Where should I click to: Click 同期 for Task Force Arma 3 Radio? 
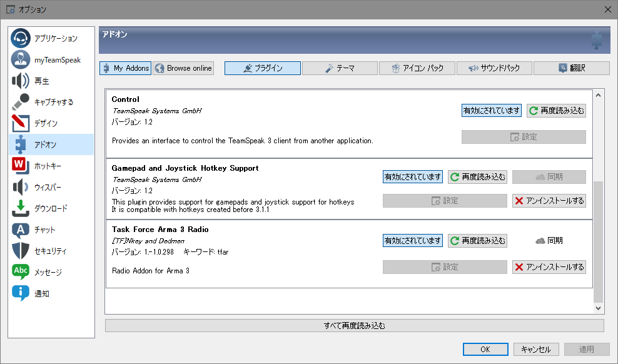tap(549, 241)
